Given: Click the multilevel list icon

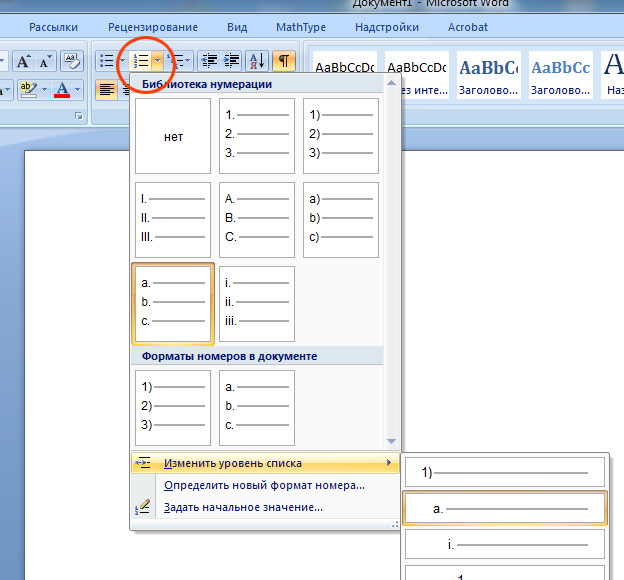Looking at the screenshot, I should coord(175,61).
